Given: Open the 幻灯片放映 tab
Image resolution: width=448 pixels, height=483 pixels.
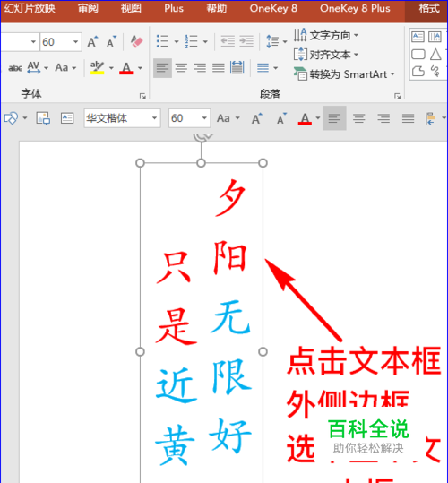Looking at the screenshot, I should (x=30, y=8).
